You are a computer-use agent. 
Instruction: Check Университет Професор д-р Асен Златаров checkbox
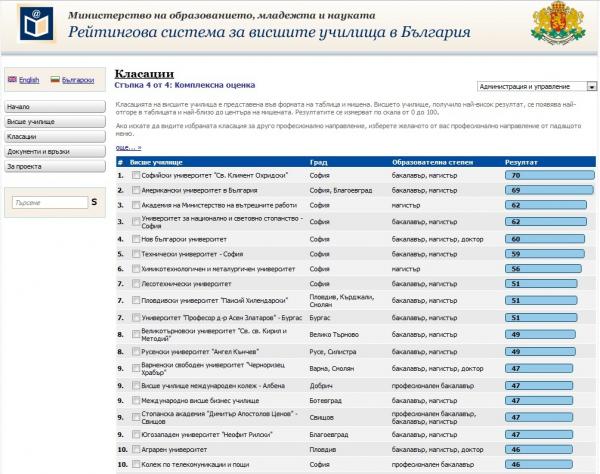tap(136, 318)
